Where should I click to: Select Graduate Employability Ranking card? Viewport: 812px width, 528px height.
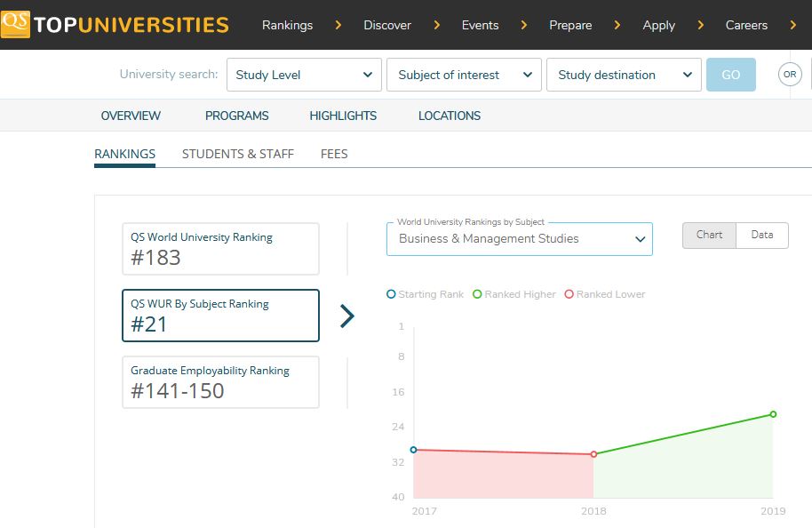[220, 382]
